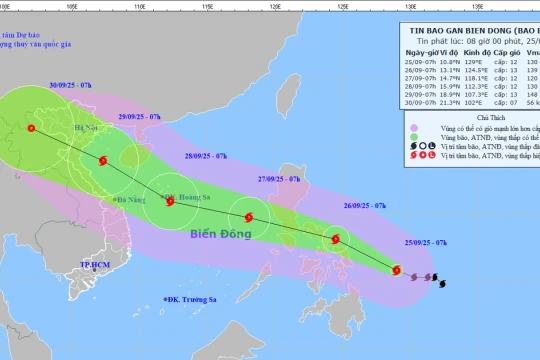The image size is (540, 360).
Task: Select the TP.HCM city dot
Action: [95, 270]
